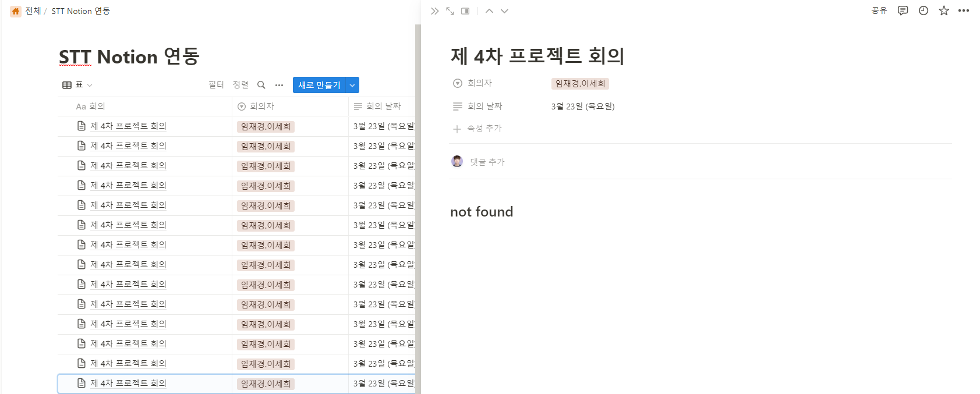Screen dimensions: 980x394
Task: Open page in full screen
Action: click(450, 11)
